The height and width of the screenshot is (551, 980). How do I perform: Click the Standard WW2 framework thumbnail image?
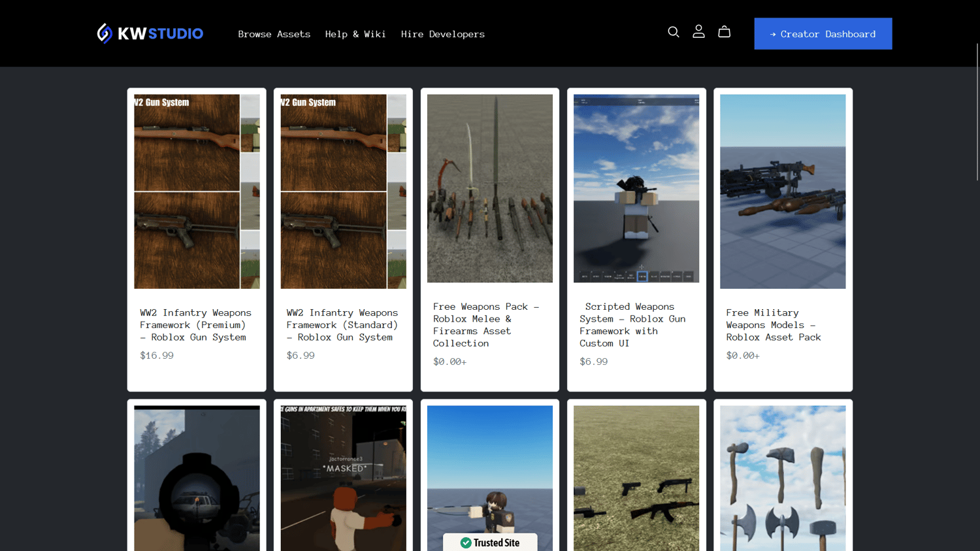(x=343, y=192)
